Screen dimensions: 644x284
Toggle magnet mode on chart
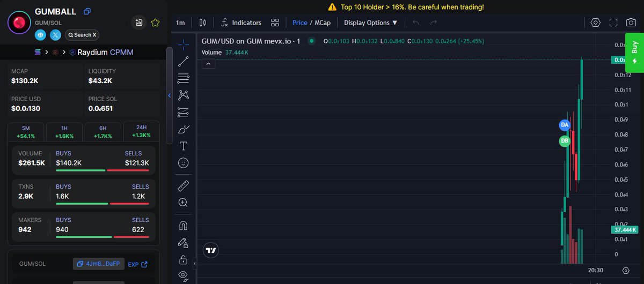[184, 226]
